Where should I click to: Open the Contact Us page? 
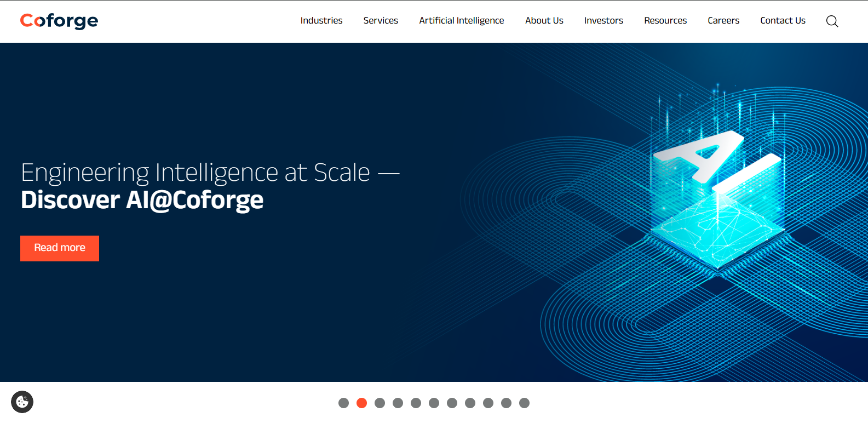tap(783, 20)
